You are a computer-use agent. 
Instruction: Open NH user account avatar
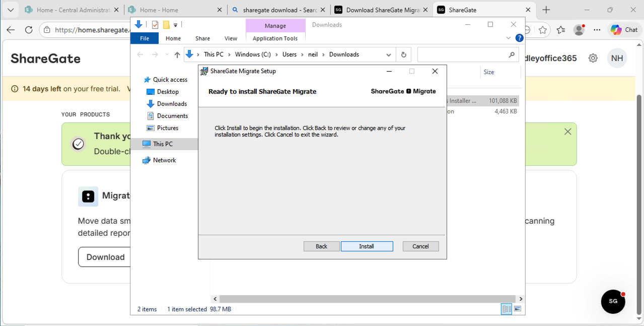[617, 58]
